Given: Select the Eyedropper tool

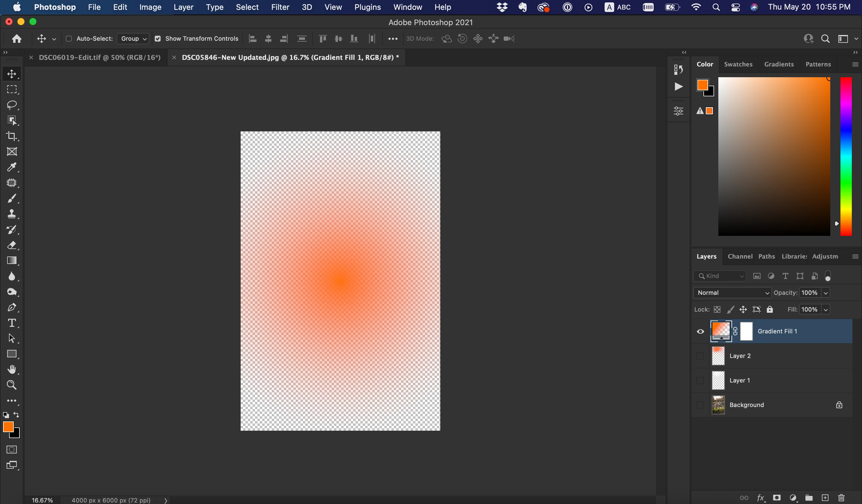Looking at the screenshot, I should point(12,167).
